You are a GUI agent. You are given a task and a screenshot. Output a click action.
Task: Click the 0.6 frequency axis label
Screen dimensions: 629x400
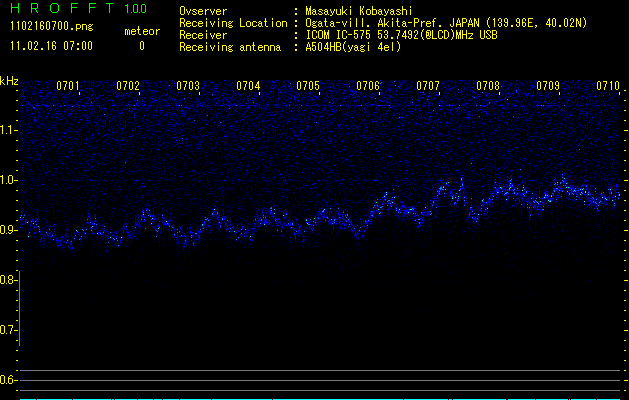(9, 380)
